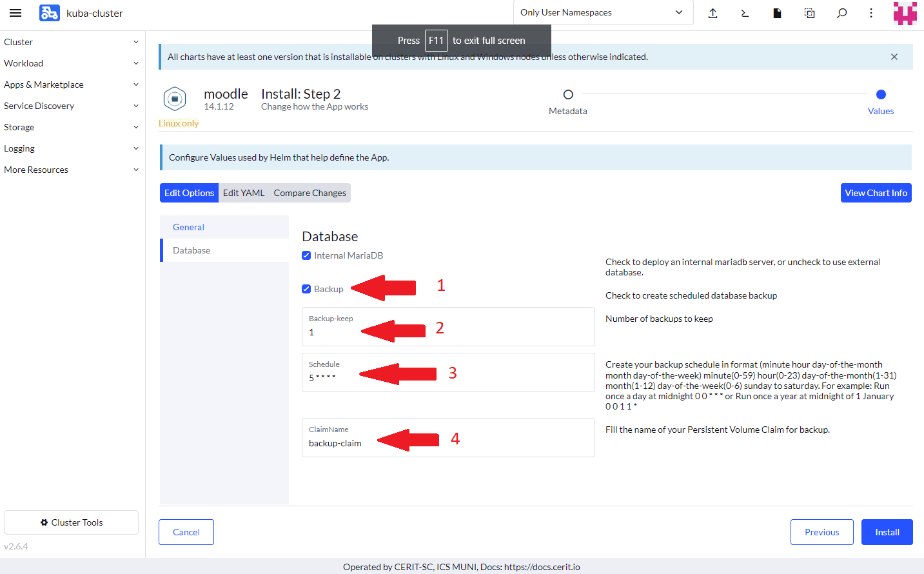
Task: Open the three-dot more options menu
Action: [871, 13]
